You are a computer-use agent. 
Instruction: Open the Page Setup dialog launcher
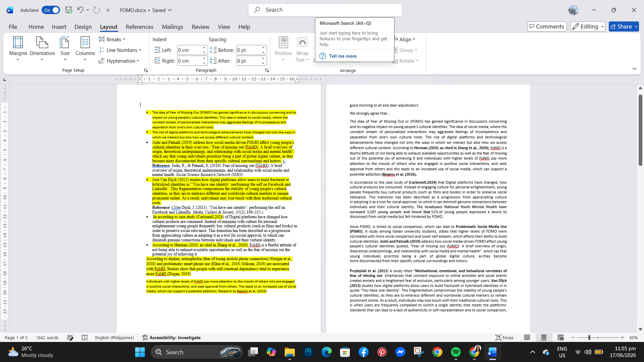[x=146, y=70]
